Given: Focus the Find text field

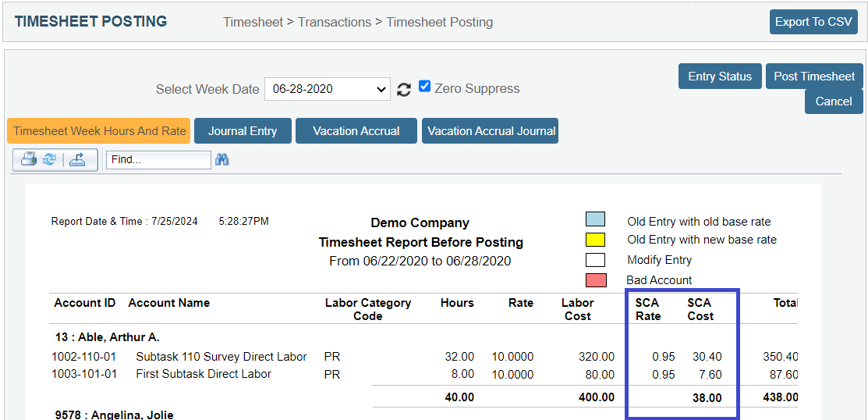Looking at the screenshot, I should 159,159.
